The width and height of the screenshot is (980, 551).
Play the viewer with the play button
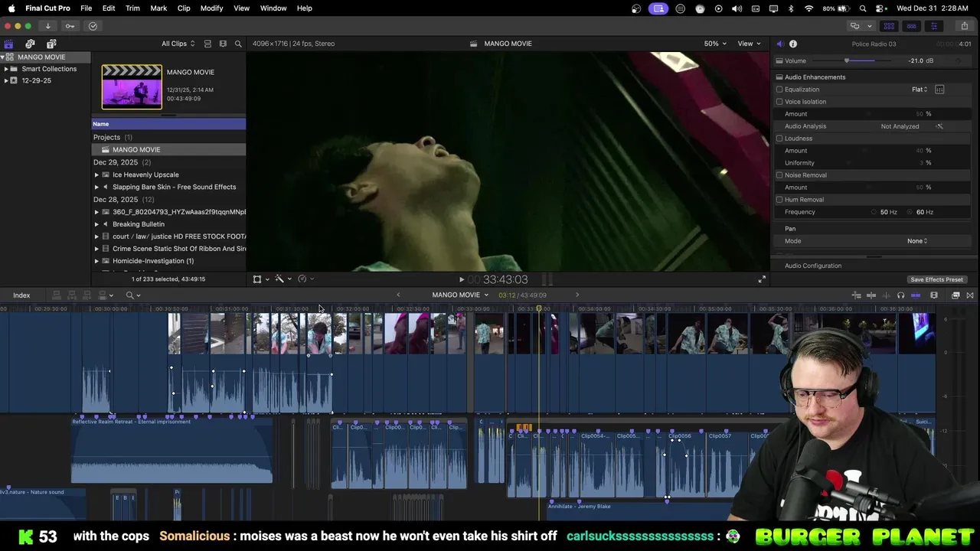point(461,280)
